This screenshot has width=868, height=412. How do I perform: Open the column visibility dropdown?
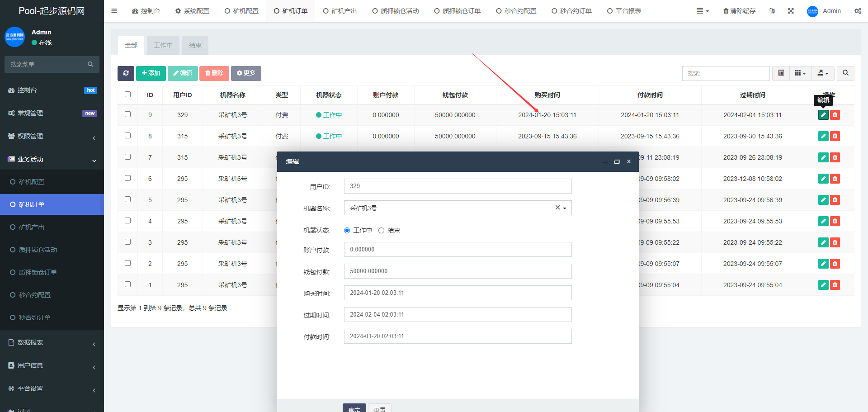coord(800,73)
